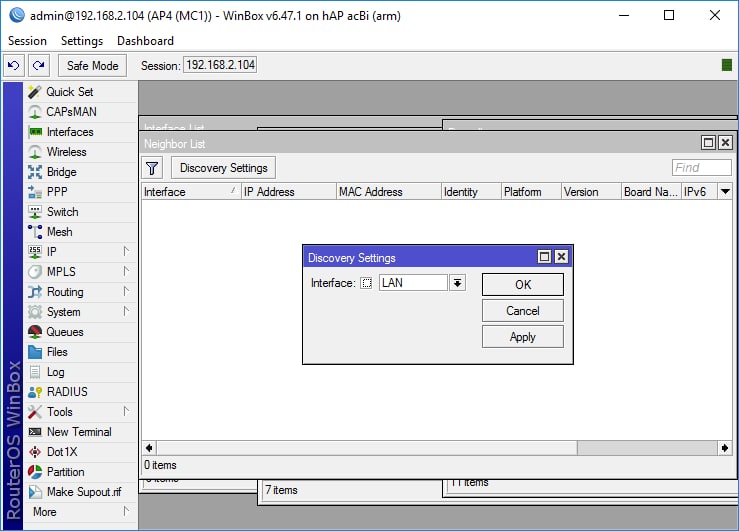Click the Find field in Neighbor List

point(701,167)
